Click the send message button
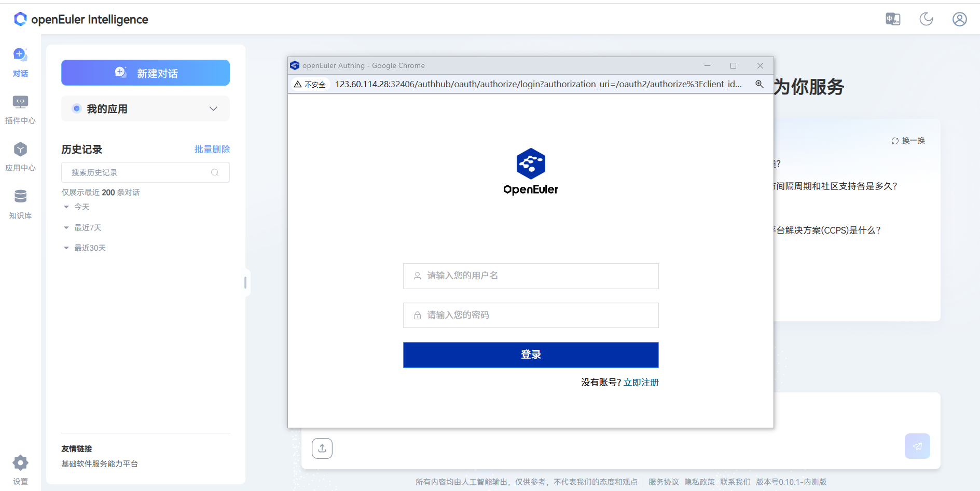980x491 pixels. coord(917,446)
